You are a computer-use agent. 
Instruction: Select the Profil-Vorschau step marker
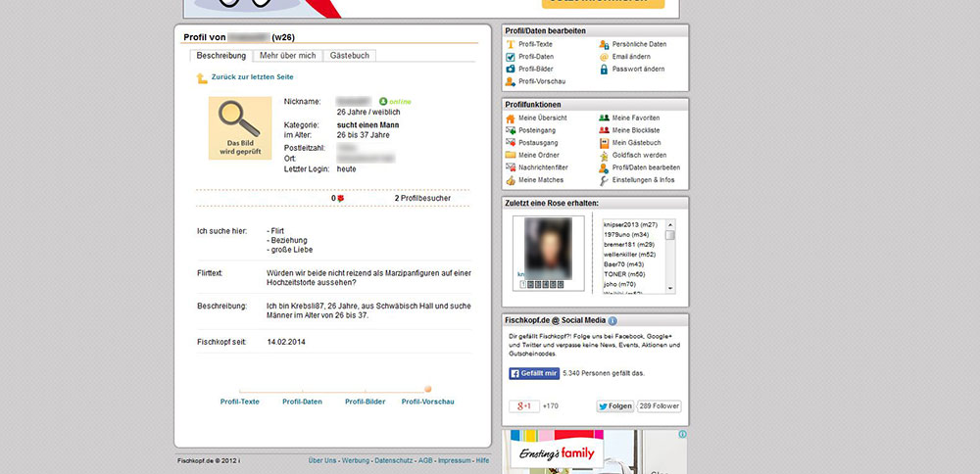(428, 389)
